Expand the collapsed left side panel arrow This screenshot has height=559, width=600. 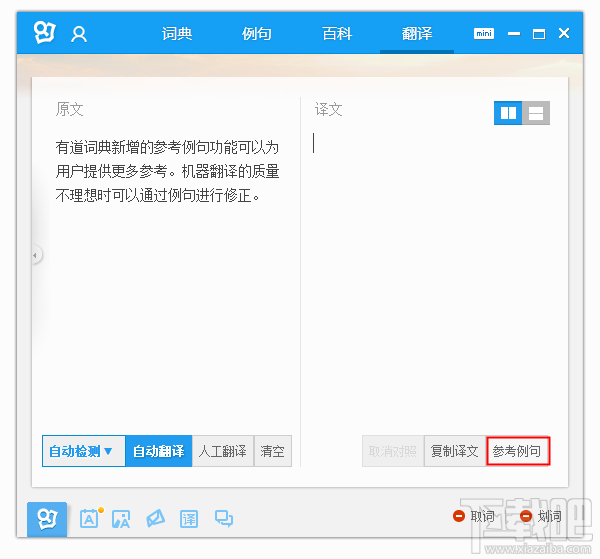coord(36,255)
